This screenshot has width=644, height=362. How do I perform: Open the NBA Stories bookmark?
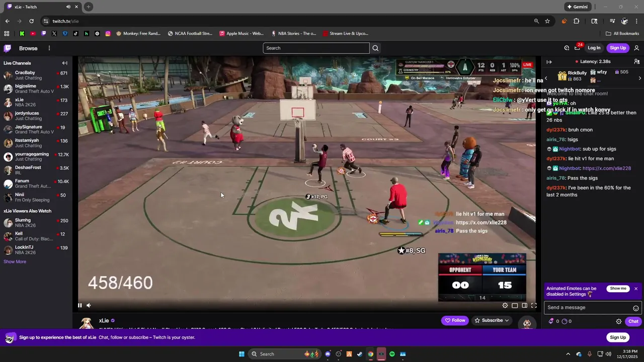tap(294, 34)
